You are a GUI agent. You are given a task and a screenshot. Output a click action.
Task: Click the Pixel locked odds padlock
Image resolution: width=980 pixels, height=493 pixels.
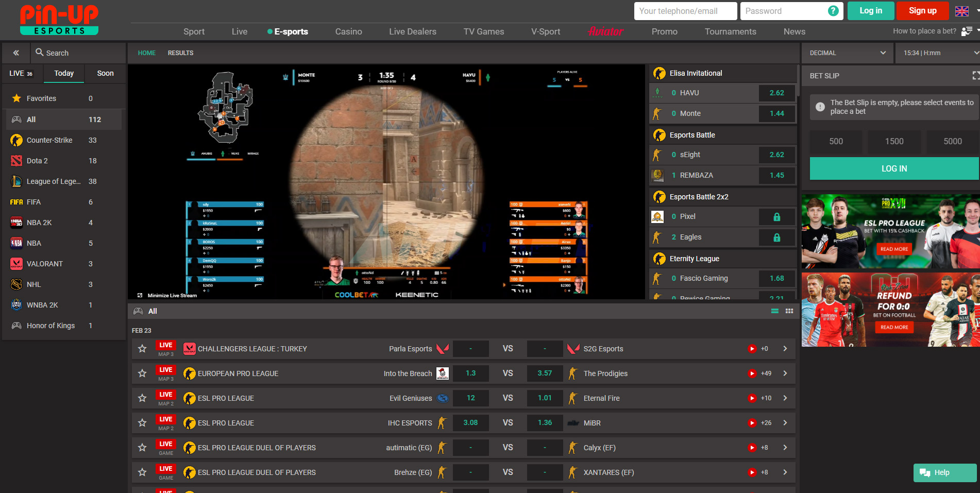click(x=777, y=217)
